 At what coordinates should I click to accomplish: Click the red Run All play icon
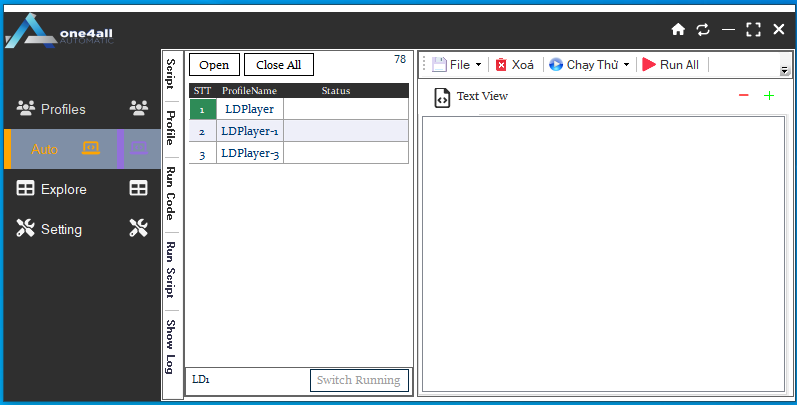pyautogui.click(x=649, y=65)
